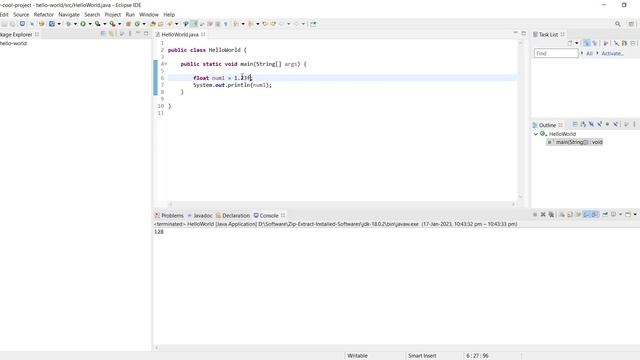The width and height of the screenshot is (640, 360).
Task: Toggle Mark Occurrences in toolbar
Action: (195, 24)
